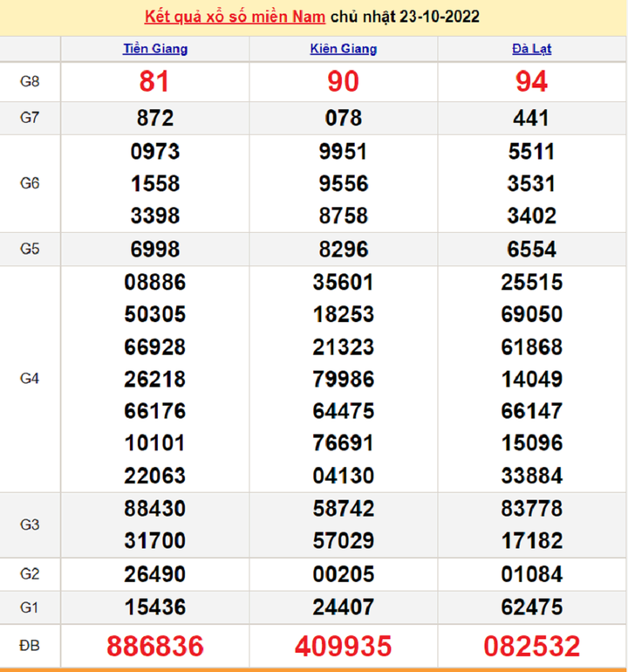Select the G7 row label

[x=30, y=118]
